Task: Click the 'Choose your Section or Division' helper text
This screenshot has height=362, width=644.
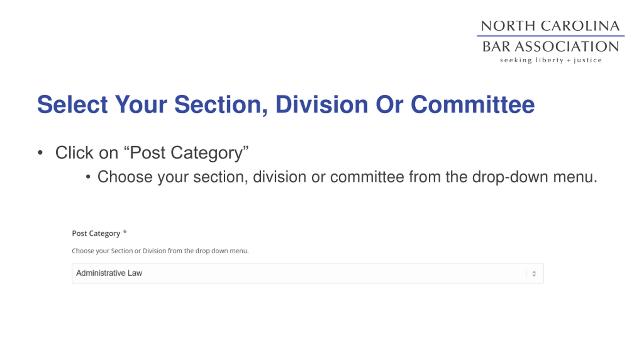Action: [x=160, y=251]
